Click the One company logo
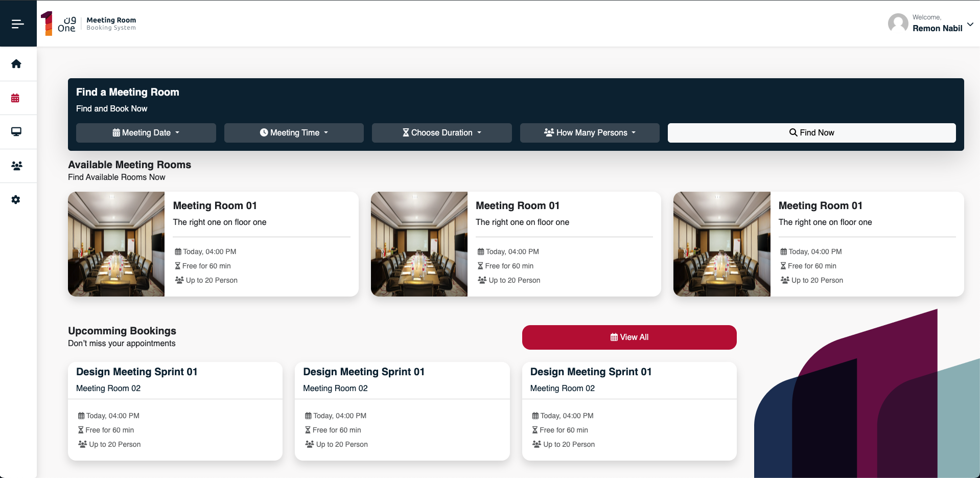980x478 pixels. pos(59,24)
